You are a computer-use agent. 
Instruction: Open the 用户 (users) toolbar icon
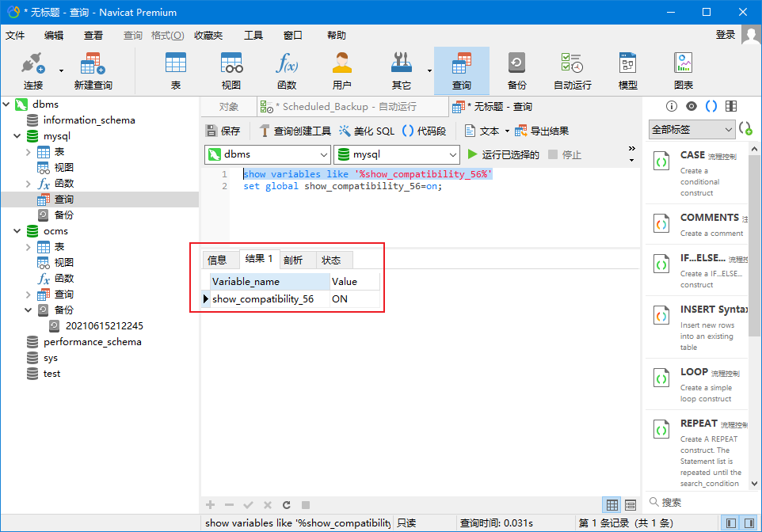pos(342,71)
